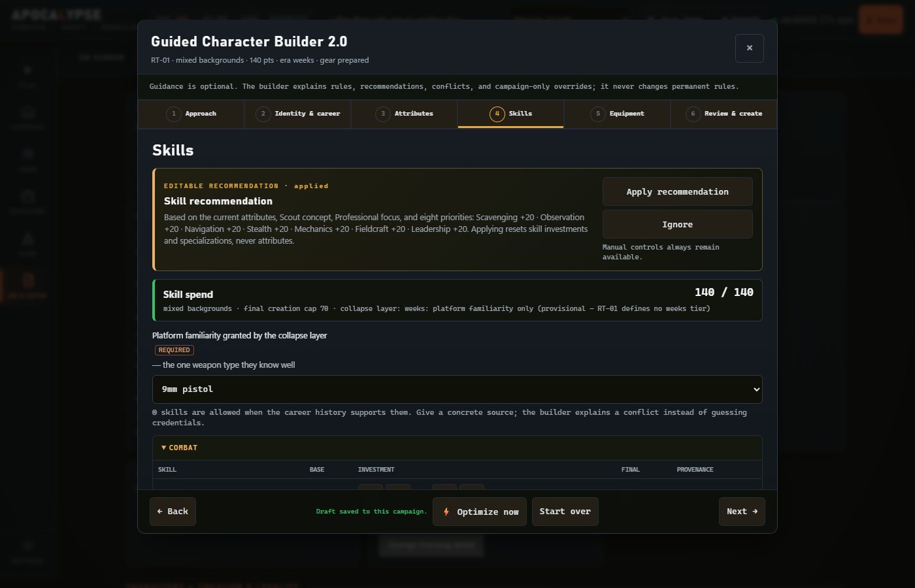The image size is (915, 588).
Task: Select the Skills step tab
Action: point(511,114)
